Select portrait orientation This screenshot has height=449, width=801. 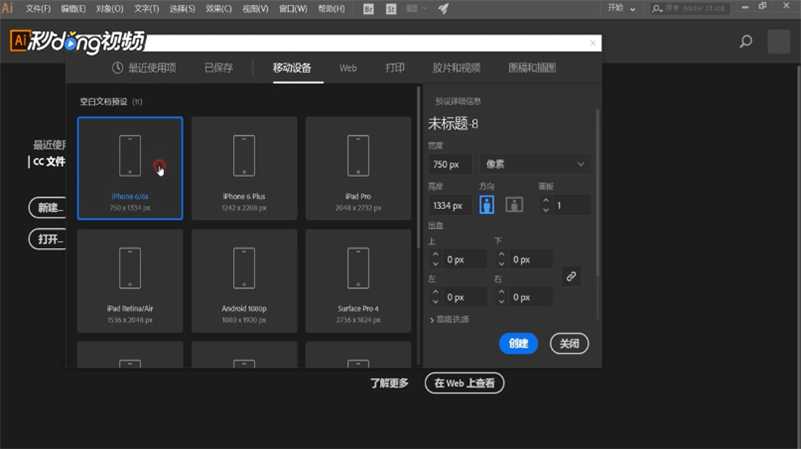pos(486,205)
